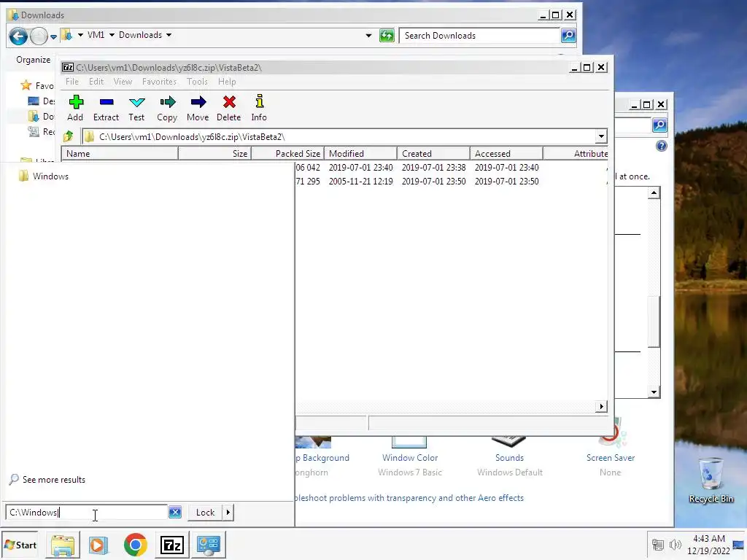Open the recent pages dropdown arrow

(x=53, y=36)
